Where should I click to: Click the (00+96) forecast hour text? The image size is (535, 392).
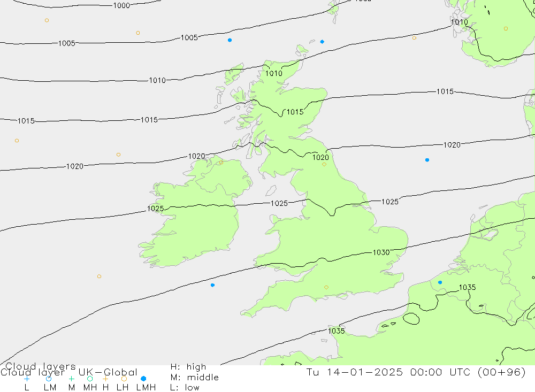502,372
